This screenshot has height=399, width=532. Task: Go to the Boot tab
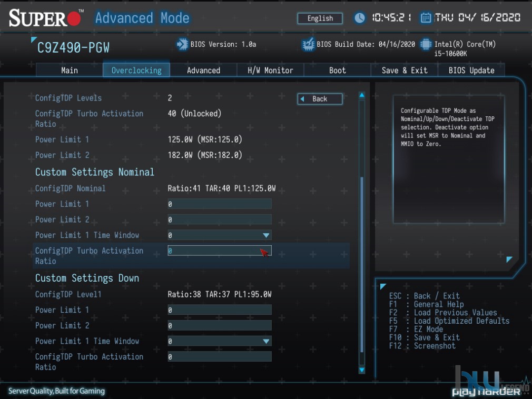coord(337,70)
